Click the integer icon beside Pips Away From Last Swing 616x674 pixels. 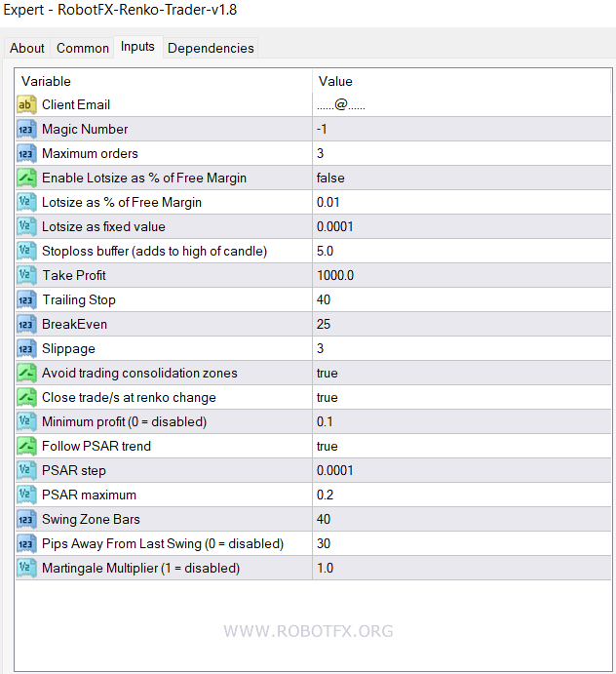tap(26, 543)
